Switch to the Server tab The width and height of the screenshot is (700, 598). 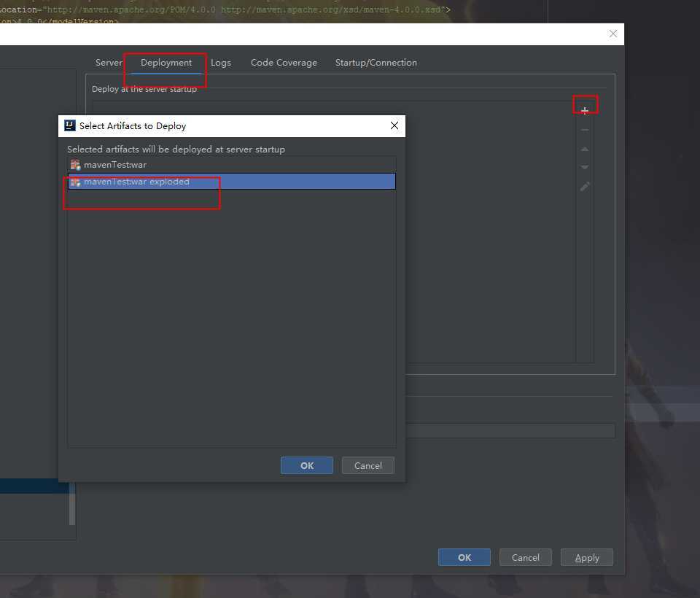click(109, 63)
